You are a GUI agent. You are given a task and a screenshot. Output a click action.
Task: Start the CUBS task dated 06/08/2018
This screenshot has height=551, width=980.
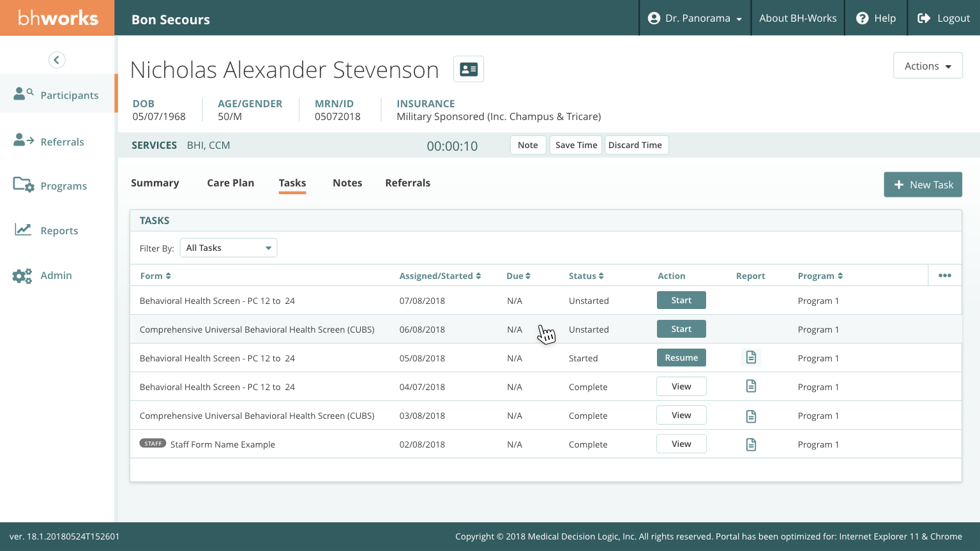coord(681,329)
